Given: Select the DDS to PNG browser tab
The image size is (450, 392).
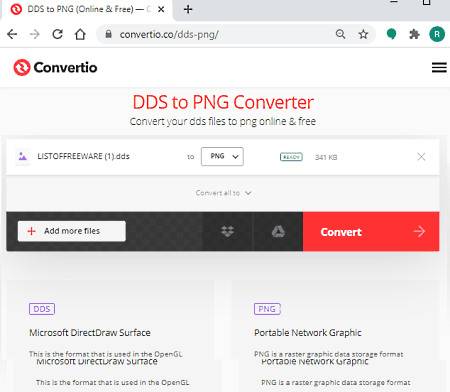Looking at the screenshot, I should coord(87,9).
